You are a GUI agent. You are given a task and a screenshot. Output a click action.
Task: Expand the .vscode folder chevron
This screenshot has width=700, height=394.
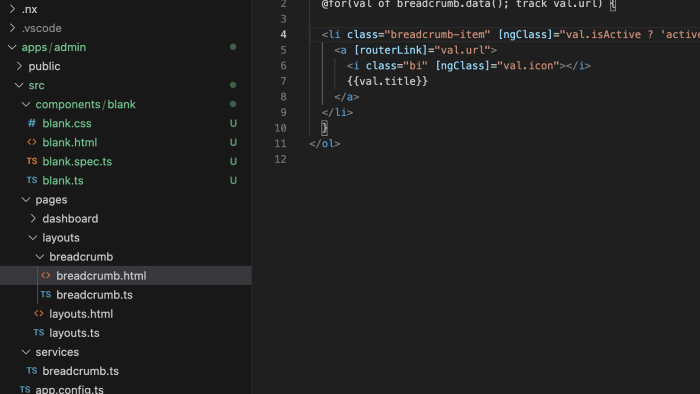tap(12, 28)
